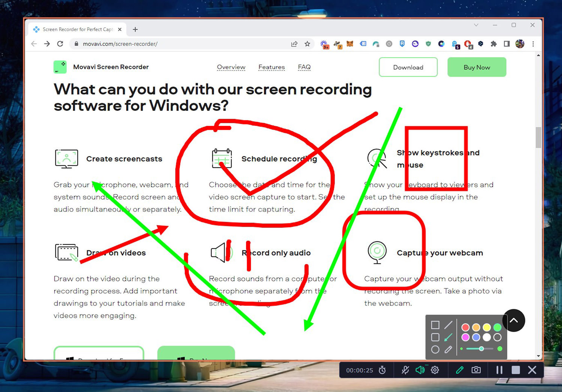Click the address bar with movavi.com URL
The height and width of the screenshot is (392, 562).
pos(180,44)
